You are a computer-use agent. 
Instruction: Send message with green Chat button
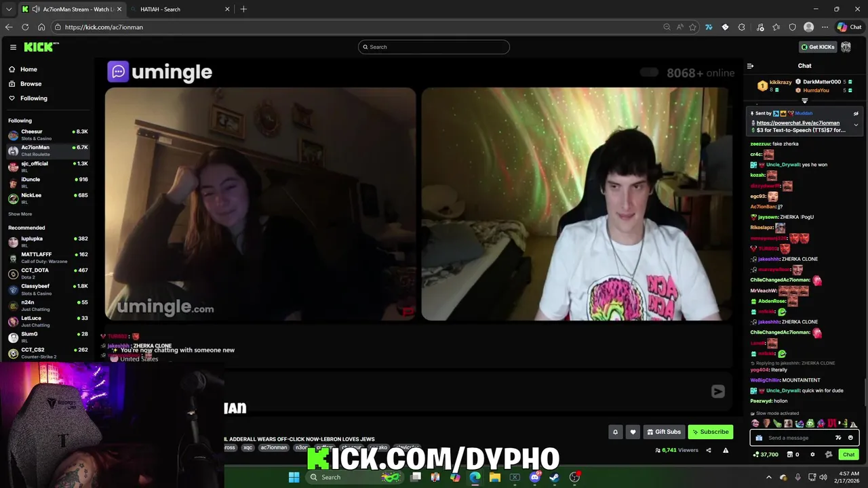coord(848,455)
